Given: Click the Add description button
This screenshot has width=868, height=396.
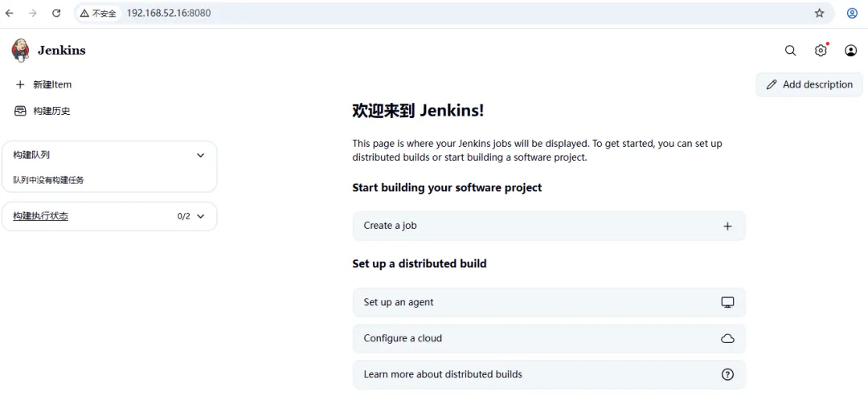Looking at the screenshot, I should (x=809, y=84).
